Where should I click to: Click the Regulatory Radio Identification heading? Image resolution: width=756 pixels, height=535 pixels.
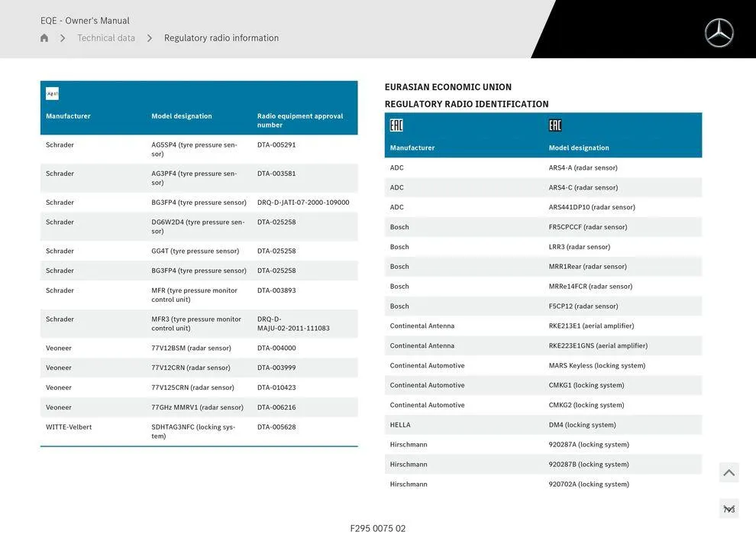pos(467,104)
